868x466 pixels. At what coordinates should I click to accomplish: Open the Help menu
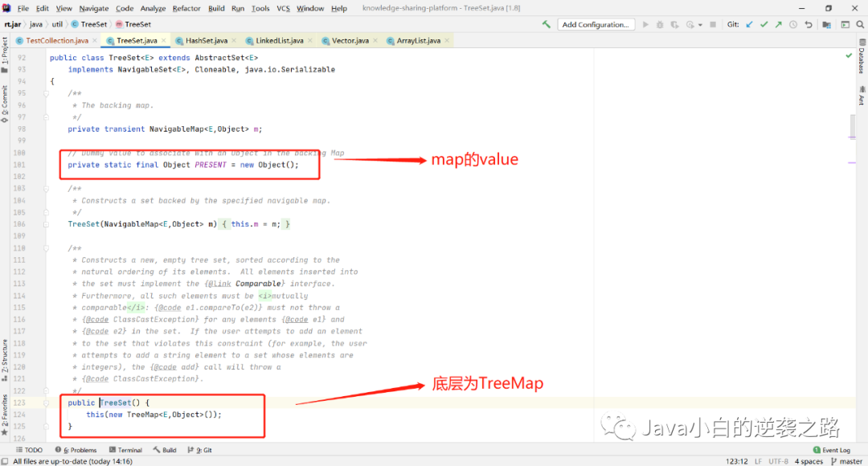[x=339, y=8]
